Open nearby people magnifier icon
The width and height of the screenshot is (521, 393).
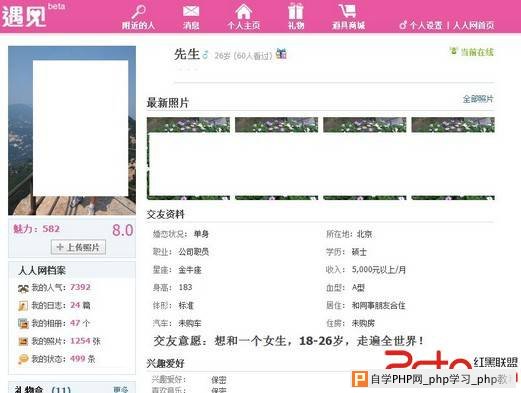point(139,12)
